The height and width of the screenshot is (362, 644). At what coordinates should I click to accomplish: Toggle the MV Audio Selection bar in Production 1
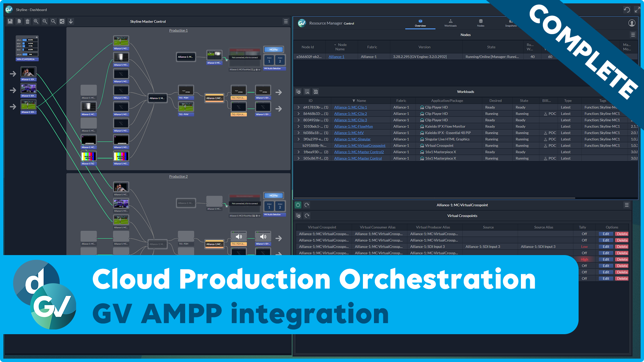(x=274, y=69)
